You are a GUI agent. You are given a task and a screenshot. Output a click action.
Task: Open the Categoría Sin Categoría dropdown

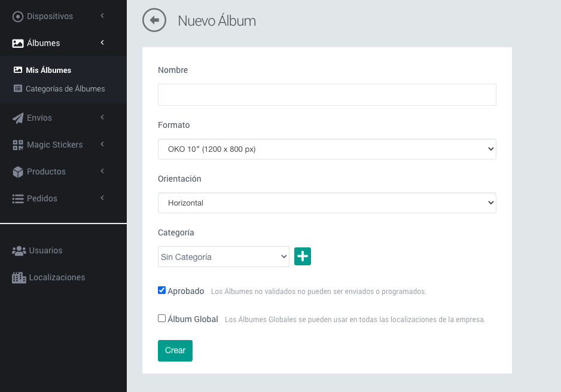pos(223,256)
